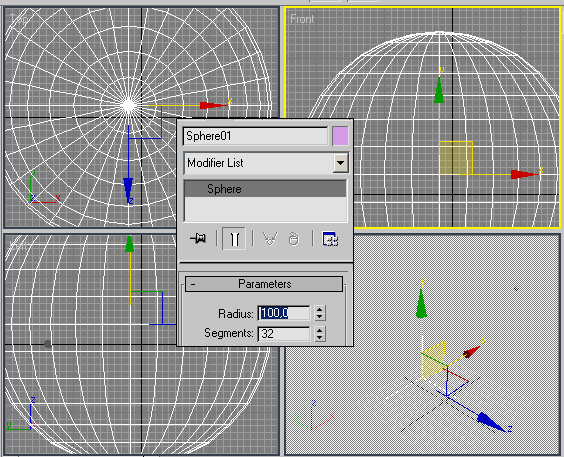564x457 pixels.
Task: Open Configure Modifier Sets icon
Action: [x=330, y=239]
